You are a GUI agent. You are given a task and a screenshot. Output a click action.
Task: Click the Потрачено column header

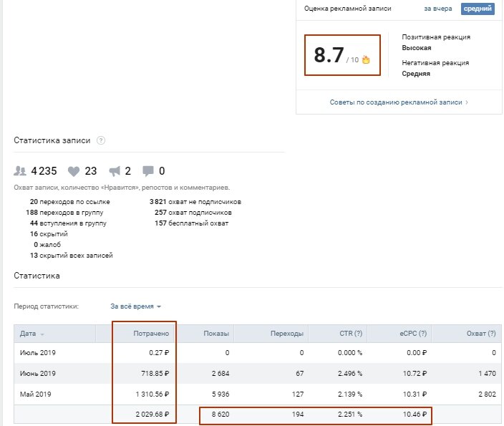click(151, 334)
